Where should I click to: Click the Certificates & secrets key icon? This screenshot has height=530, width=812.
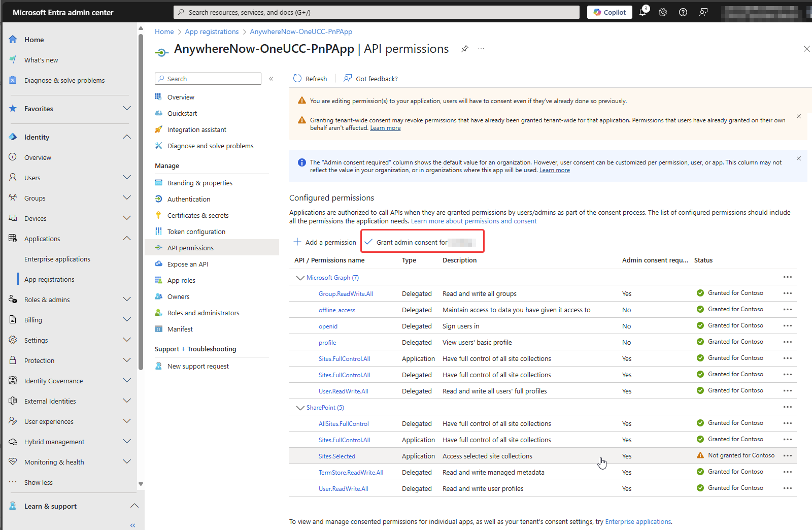(x=158, y=215)
